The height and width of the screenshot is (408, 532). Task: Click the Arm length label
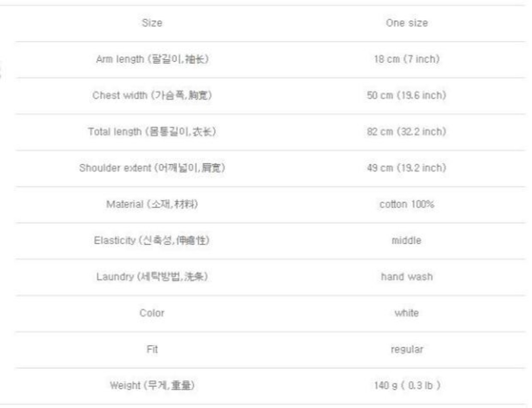coord(152,59)
